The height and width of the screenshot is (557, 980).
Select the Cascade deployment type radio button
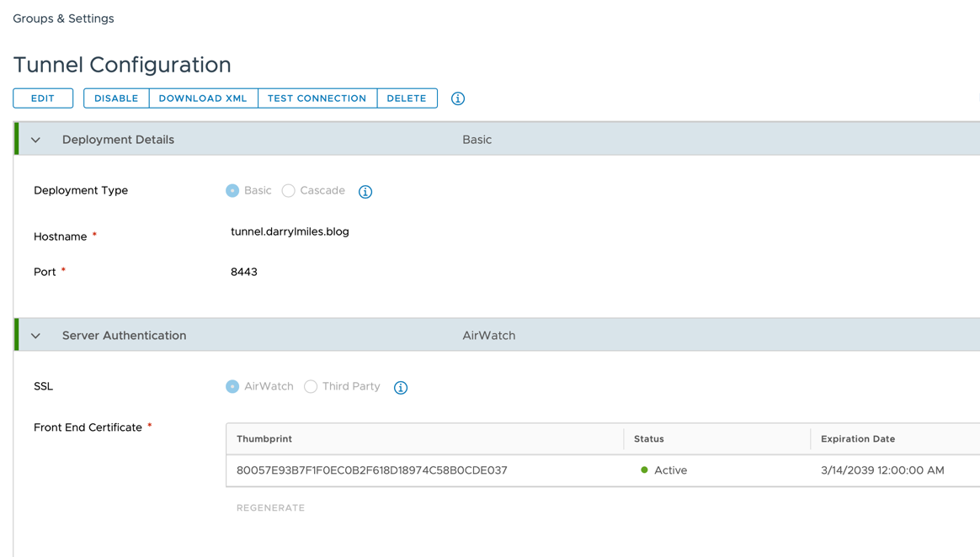(x=289, y=191)
